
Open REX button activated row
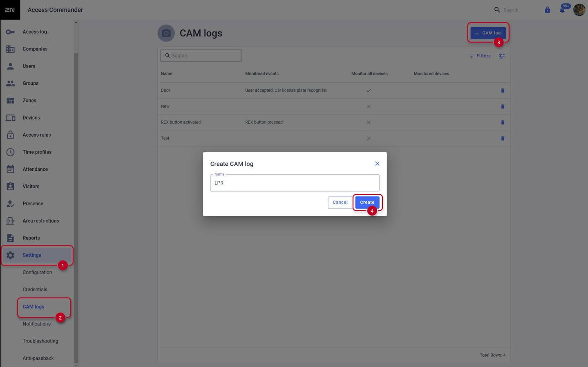tap(334, 122)
